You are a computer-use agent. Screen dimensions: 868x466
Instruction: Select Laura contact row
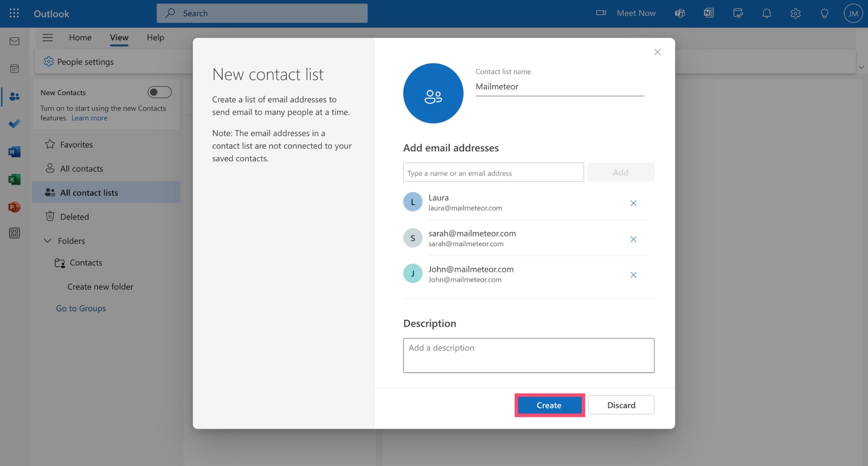[525, 202]
